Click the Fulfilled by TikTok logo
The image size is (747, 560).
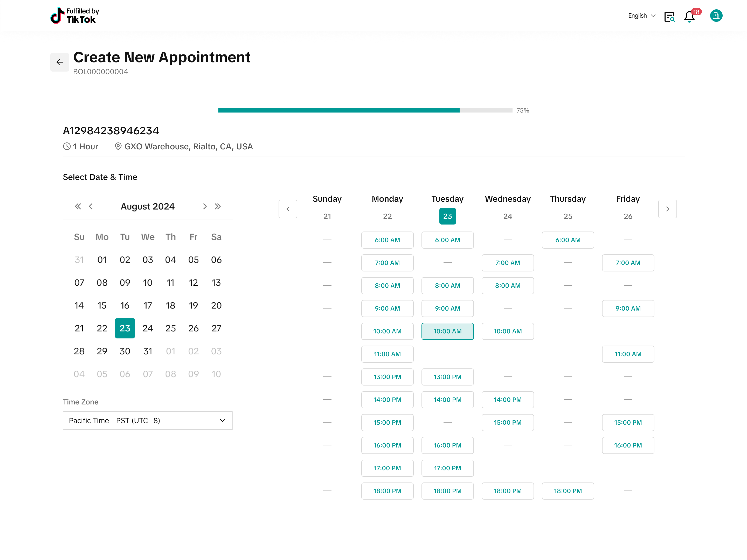coord(75,16)
